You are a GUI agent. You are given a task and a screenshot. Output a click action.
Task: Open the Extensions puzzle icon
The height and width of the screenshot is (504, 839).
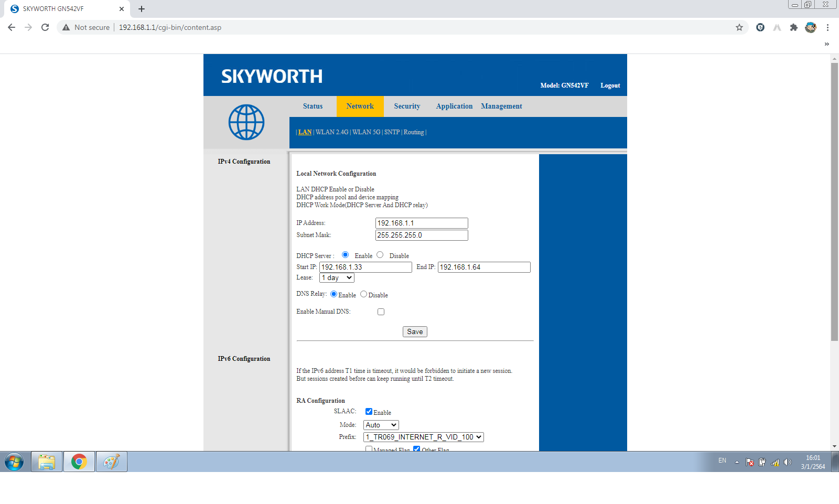point(794,27)
